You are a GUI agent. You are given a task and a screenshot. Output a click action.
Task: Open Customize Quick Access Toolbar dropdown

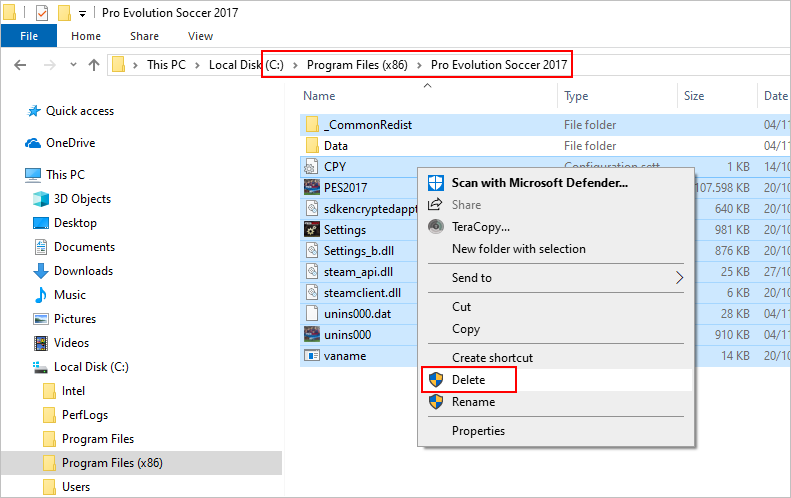82,14
